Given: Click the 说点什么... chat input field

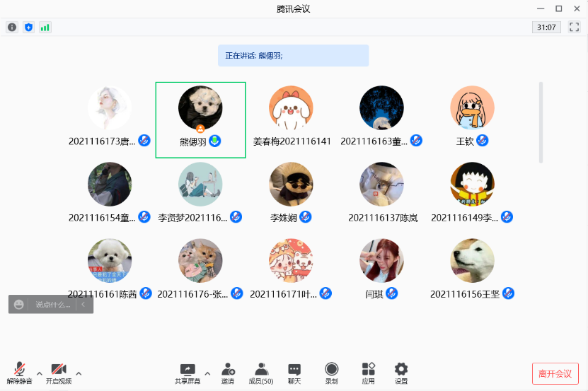Looking at the screenshot, I should coord(53,305).
